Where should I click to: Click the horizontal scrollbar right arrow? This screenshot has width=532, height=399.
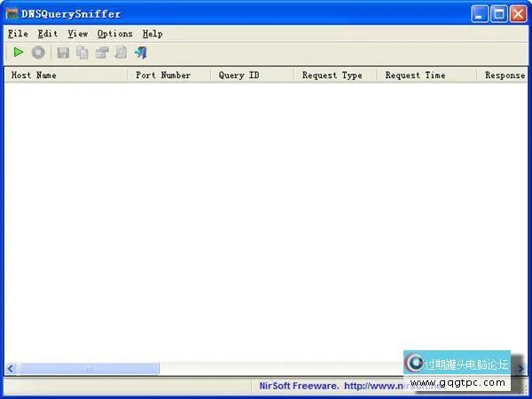[x=520, y=369]
